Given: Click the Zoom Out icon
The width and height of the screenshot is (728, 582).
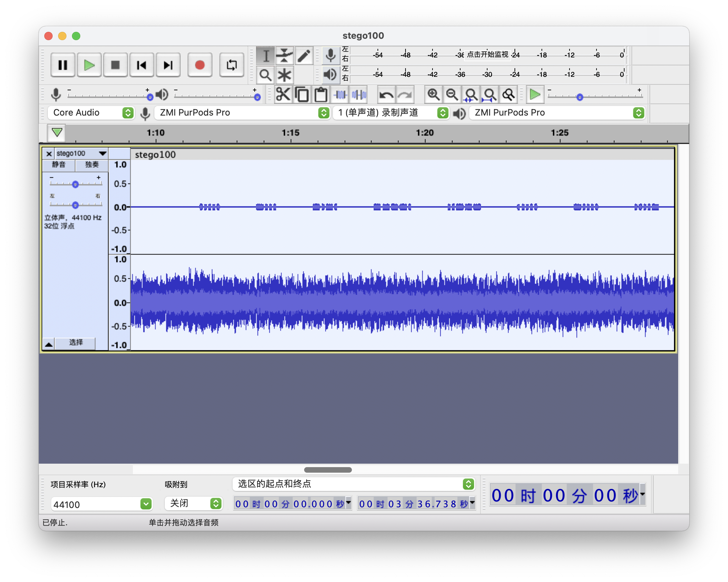Looking at the screenshot, I should click(452, 94).
